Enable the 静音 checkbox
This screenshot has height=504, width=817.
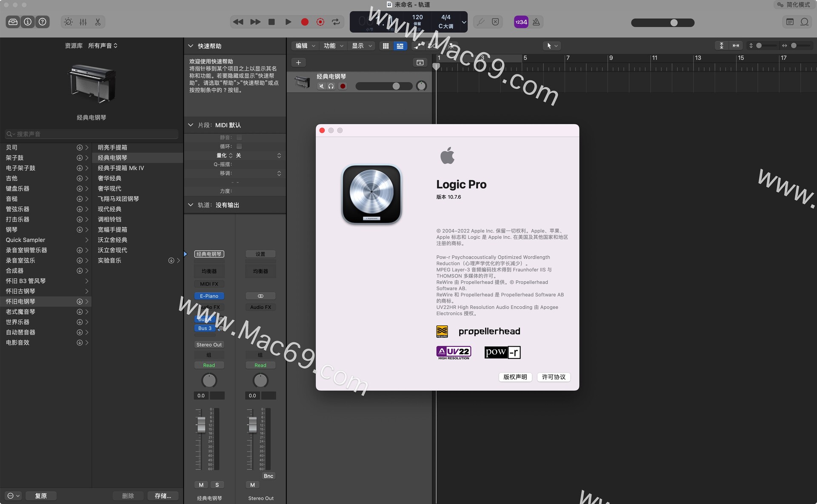[x=239, y=137]
